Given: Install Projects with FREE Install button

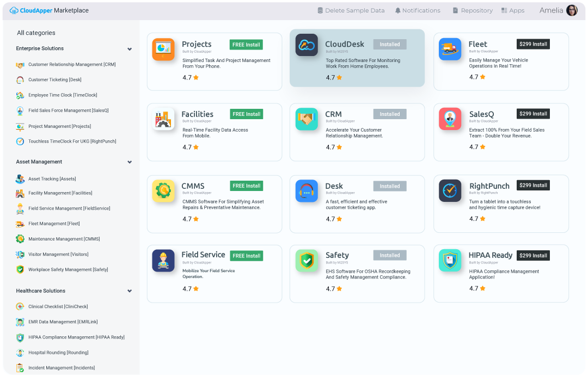Looking at the screenshot, I should pos(246,45).
